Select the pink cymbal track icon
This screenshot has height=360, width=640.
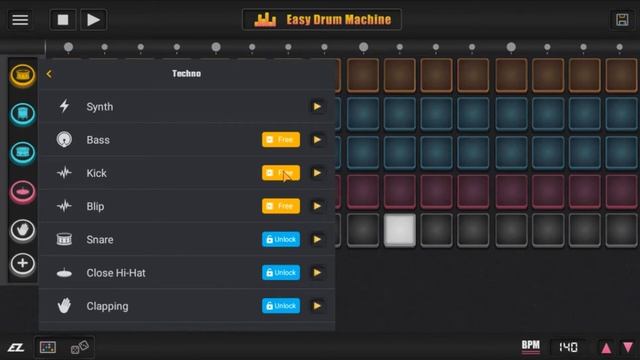point(23,191)
